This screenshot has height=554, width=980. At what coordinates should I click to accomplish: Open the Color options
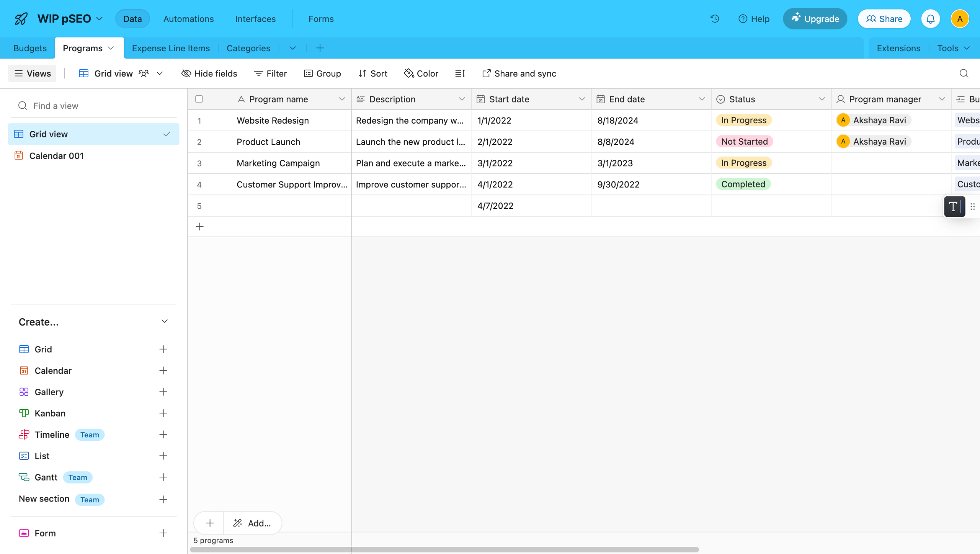tap(421, 73)
